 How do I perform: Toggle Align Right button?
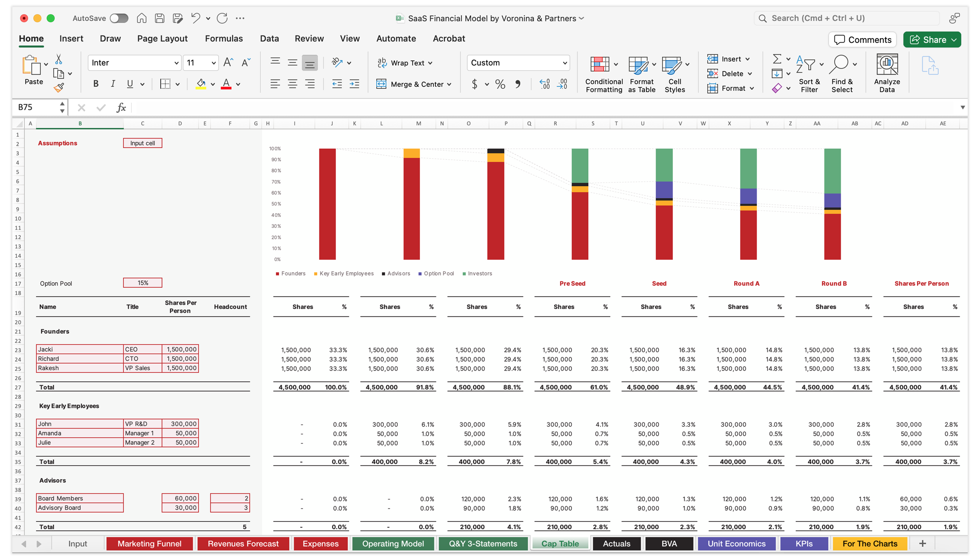pos(310,84)
